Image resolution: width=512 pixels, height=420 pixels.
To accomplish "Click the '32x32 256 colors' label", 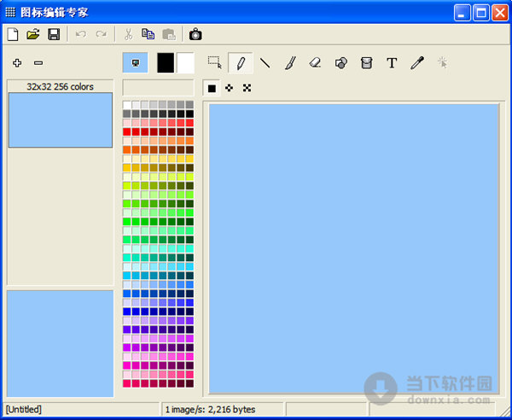I will pyautogui.click(x=60, y=86).
